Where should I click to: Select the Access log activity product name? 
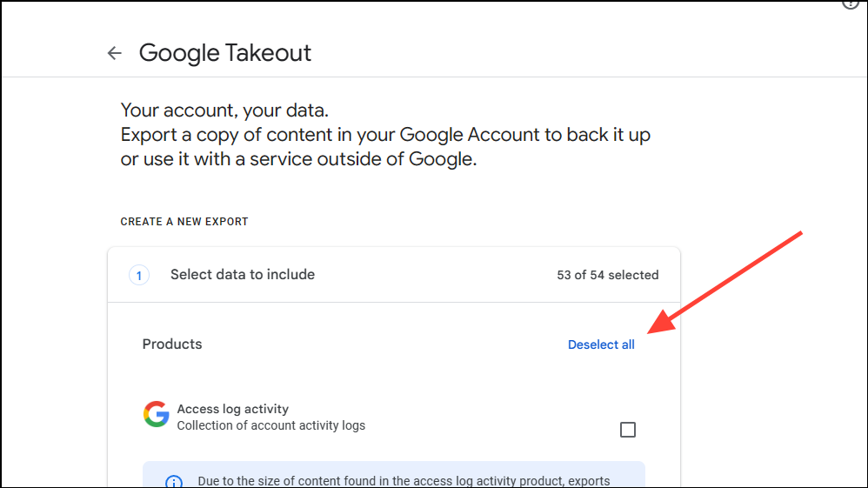(232, 409)
